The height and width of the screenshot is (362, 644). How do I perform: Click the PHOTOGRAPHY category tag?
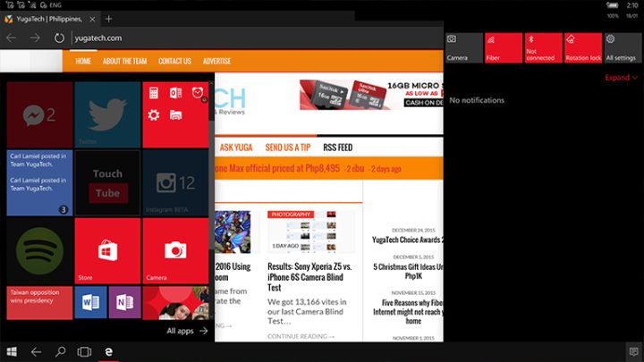click(291, 215)
